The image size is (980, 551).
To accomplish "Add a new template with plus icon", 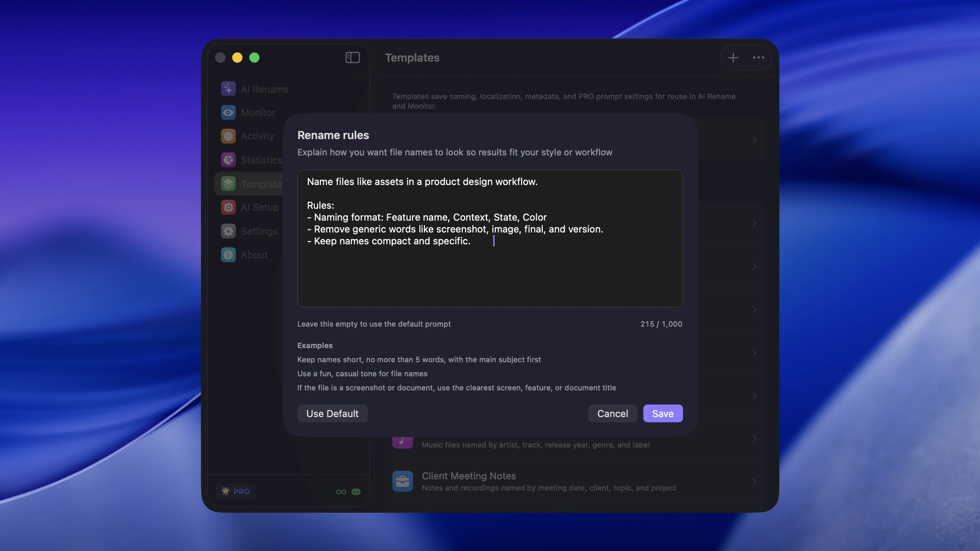I will (733, 57).
